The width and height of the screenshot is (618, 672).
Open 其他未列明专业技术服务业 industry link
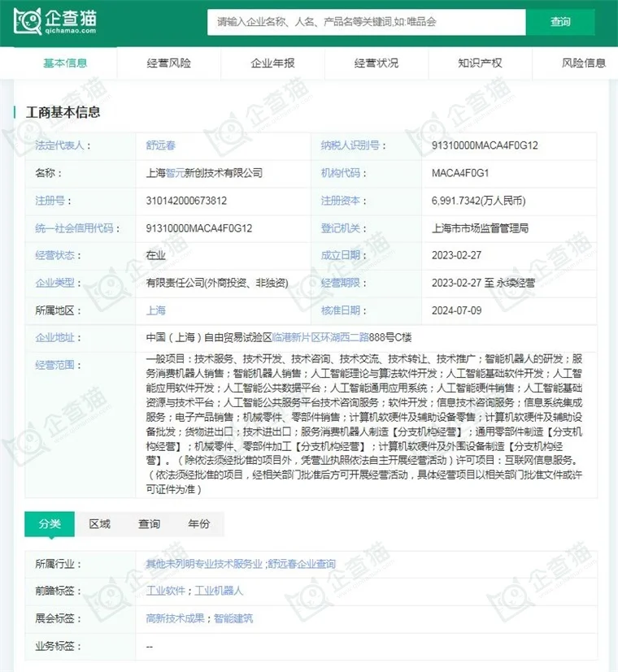(204, 564)
